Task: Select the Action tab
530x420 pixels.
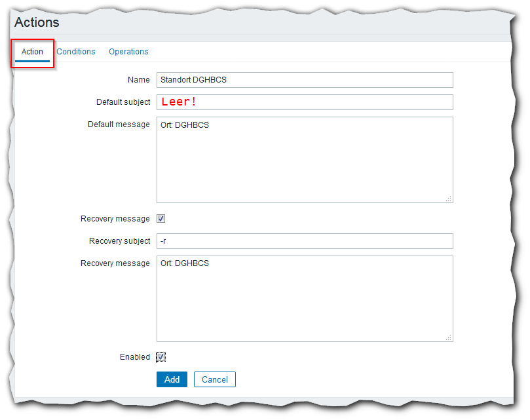Action: click(x=32, y=52)
